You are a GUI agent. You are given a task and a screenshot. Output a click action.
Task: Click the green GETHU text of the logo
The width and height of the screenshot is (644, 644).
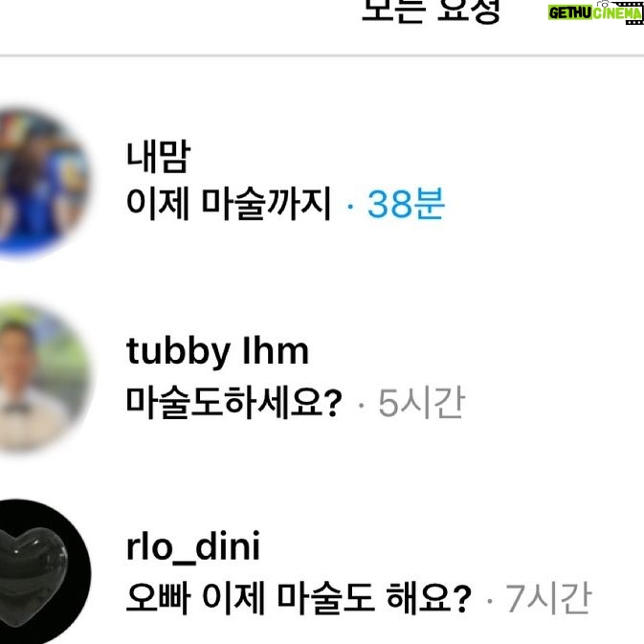(569, 13)
